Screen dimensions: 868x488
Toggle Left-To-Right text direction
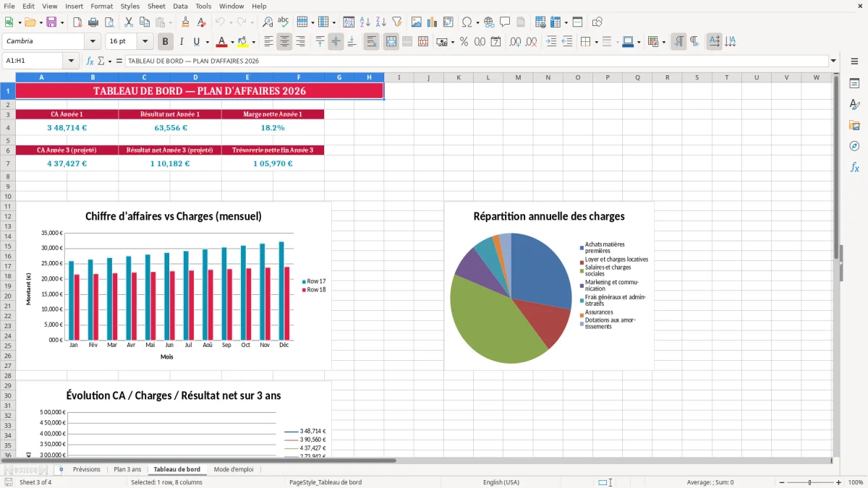(x=678, y=42)
